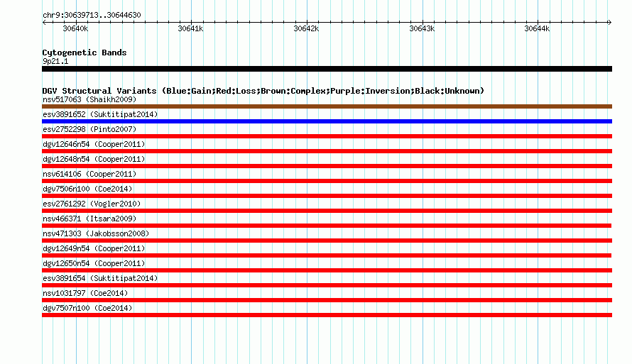The image size is (632, 364).
Task: Click the red nsv614106 loss bar
Action: tap(327, 181)
